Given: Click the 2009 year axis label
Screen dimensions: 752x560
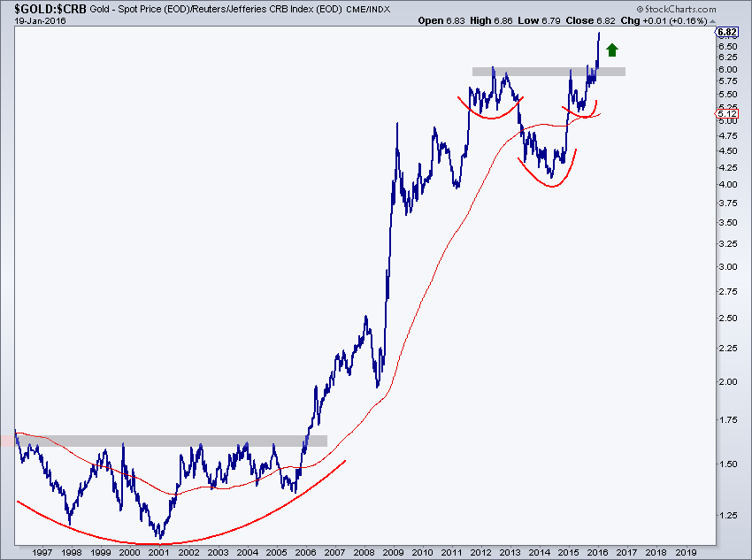Looking at the screenshot, I should [x=394, y=553].
